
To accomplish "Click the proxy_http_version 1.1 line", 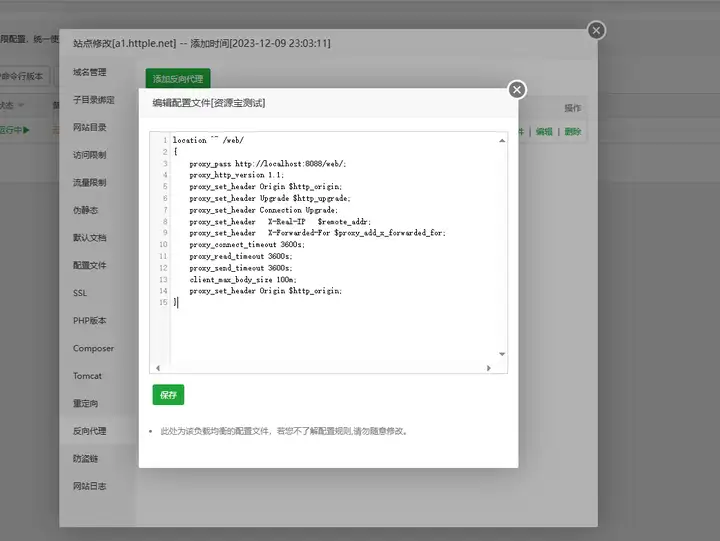I will (236, 175).
